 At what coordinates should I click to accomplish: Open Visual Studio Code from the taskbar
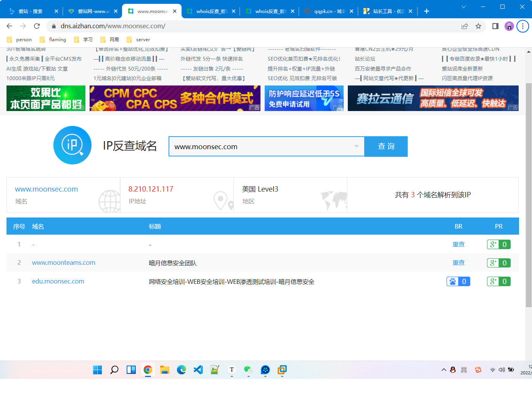tap(198, 370)
